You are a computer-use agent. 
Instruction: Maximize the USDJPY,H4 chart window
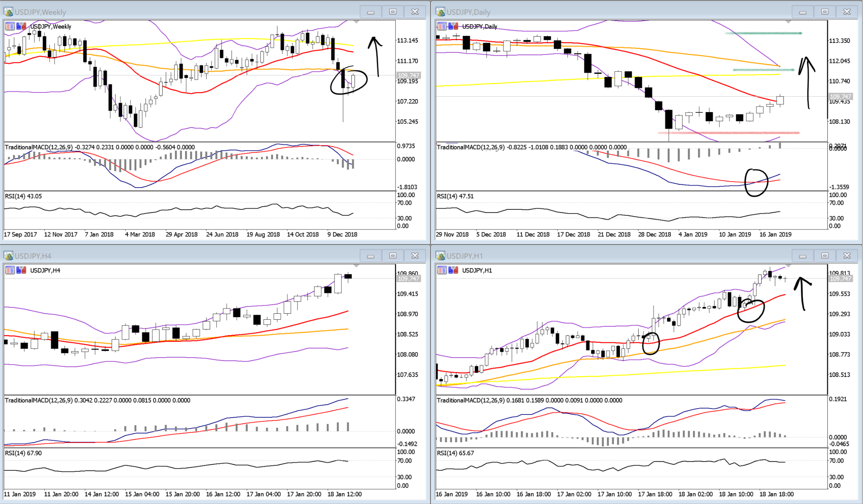click(393, 256)
